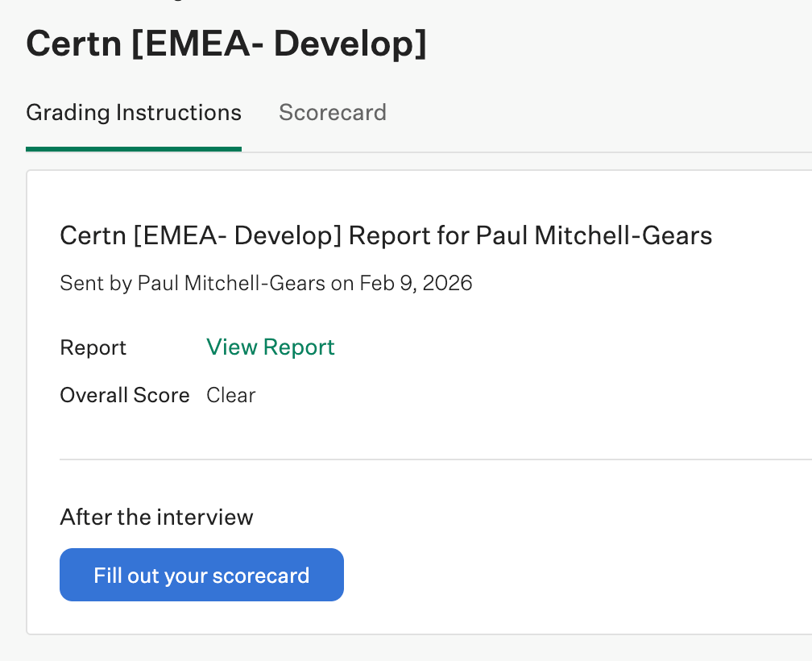Click empty card space right of View Report
812x661 pixels.
point(564,347)
